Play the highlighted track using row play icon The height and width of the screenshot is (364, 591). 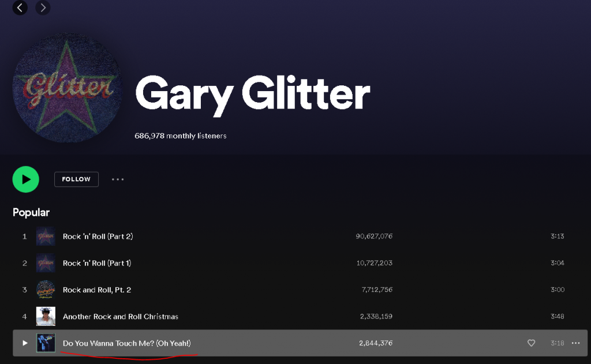(25, 343)
